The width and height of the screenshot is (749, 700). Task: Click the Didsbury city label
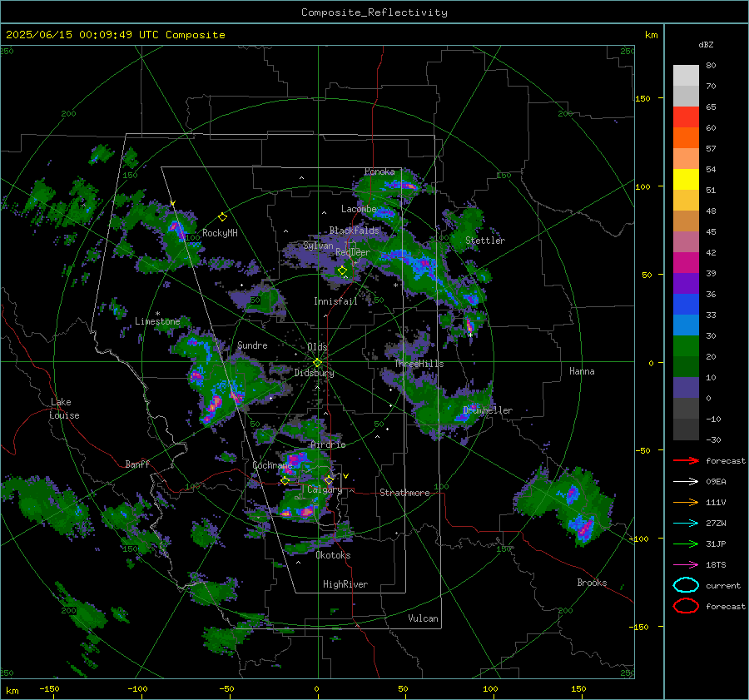click(x=314, y=373)
